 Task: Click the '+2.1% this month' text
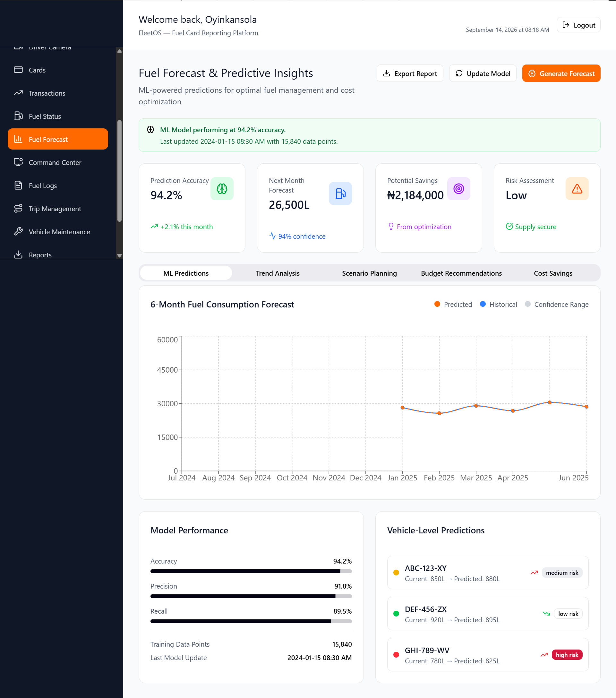click(186, 227)
